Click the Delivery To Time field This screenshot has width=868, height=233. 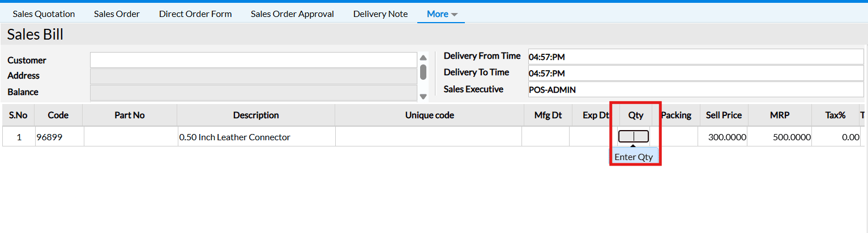[695, 73]
